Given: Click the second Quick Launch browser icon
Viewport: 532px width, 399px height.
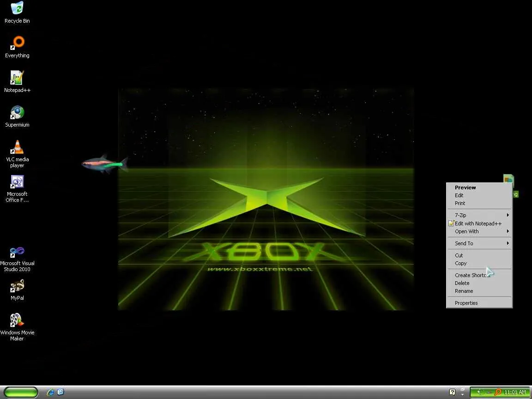Looking at the screenshot, I should tap(60, 392).
